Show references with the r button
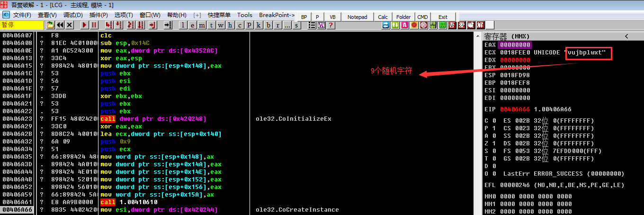Viewport: 644px width, 215px height. (277, 25)
